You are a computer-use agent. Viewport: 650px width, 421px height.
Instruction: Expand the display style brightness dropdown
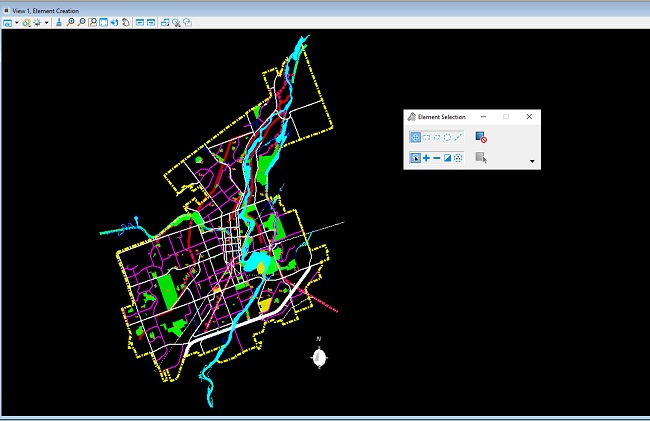click(46, 23)
